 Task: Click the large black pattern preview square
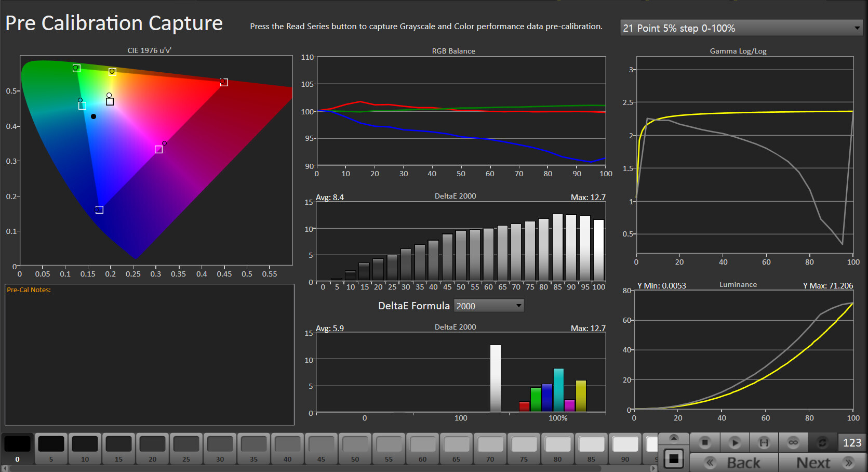674,458
